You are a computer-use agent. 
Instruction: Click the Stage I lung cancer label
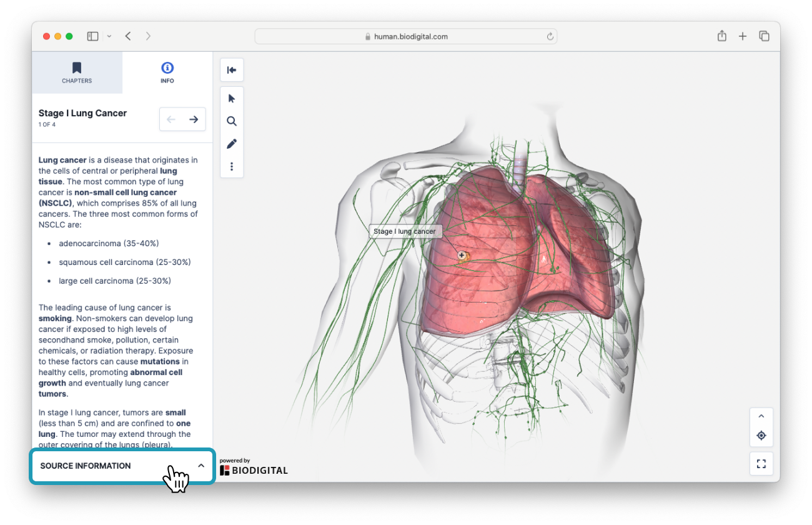405,231
